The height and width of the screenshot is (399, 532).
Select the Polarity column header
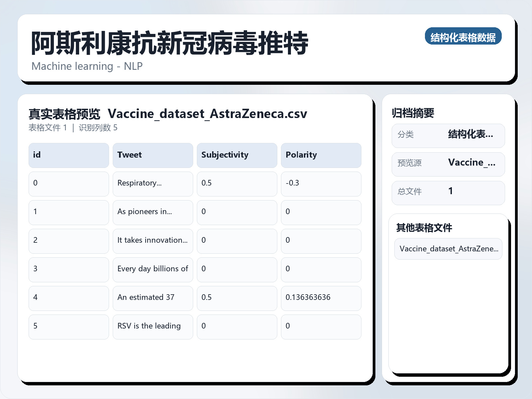pos(321,155)
